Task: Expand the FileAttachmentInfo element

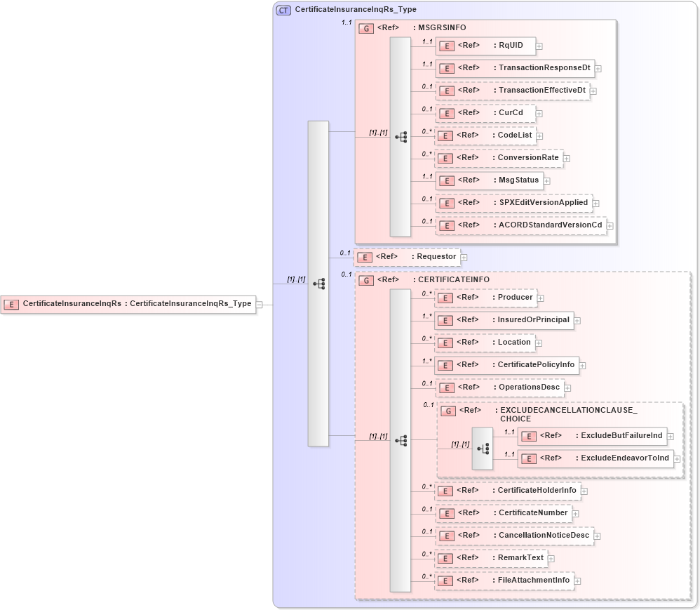Action: 577,581
